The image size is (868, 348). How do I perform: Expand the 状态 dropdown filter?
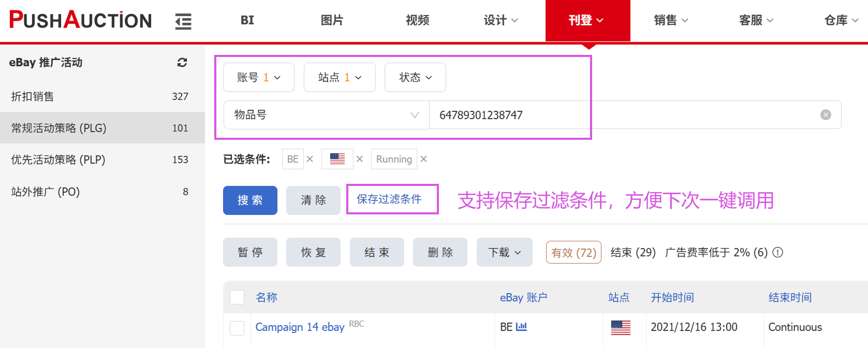coord(415,77)
